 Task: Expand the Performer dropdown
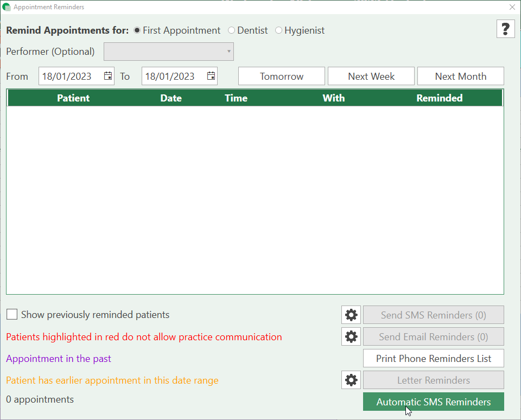pos(169,52)
